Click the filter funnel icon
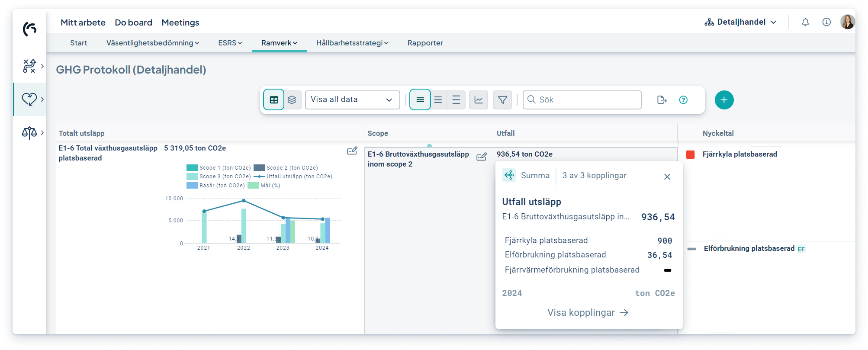This screenshot has height=350, width=868. pos(502,100)
